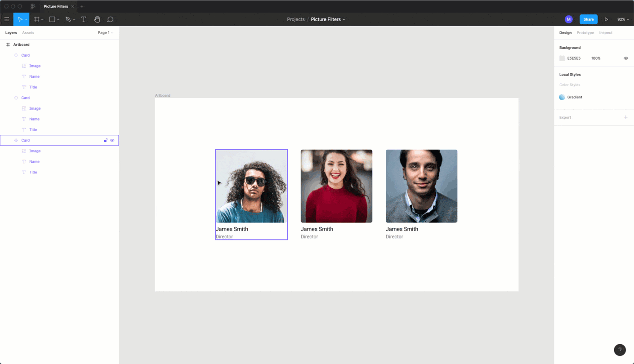Open the Prototype tab
The image size is (634, 364).
pyautogui.click(x=585, y=33)
